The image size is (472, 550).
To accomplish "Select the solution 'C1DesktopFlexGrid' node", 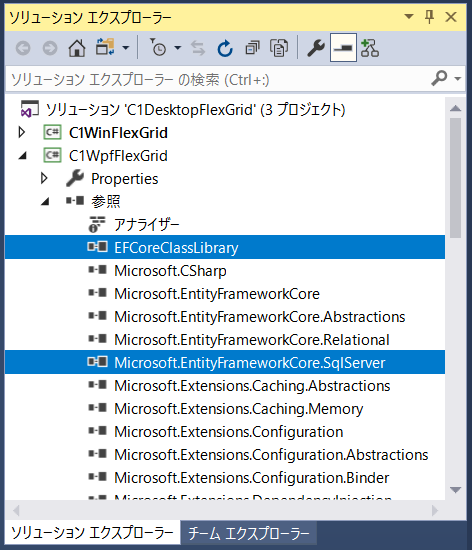I will (196, 110).
